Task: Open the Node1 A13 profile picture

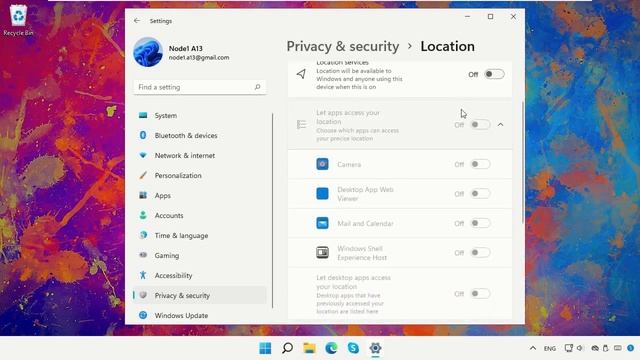Action: [x=148, y=52]
